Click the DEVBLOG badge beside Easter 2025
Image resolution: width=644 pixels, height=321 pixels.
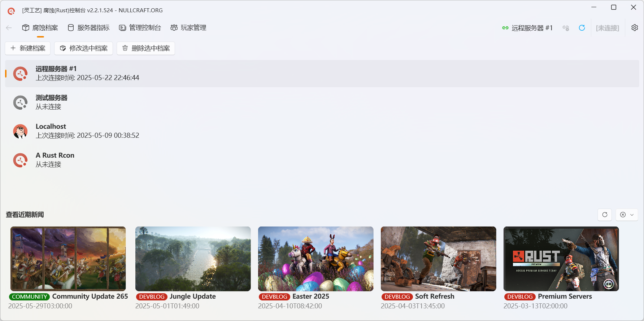pos(275,297)
